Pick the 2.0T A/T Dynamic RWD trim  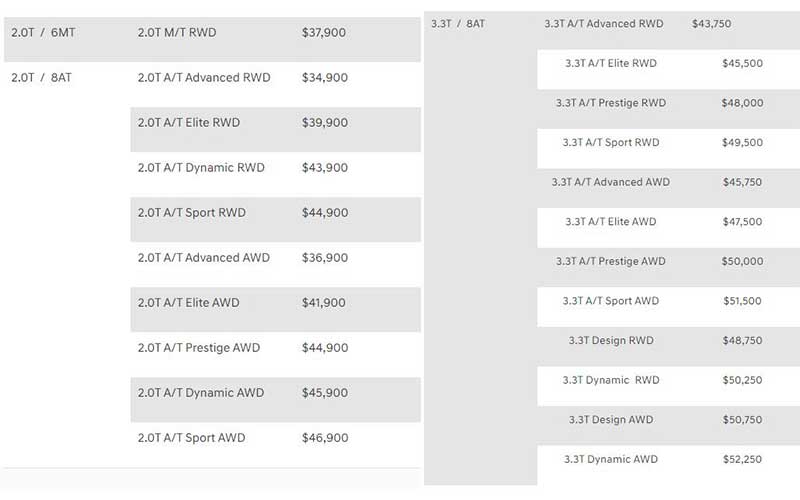[201, 168]
